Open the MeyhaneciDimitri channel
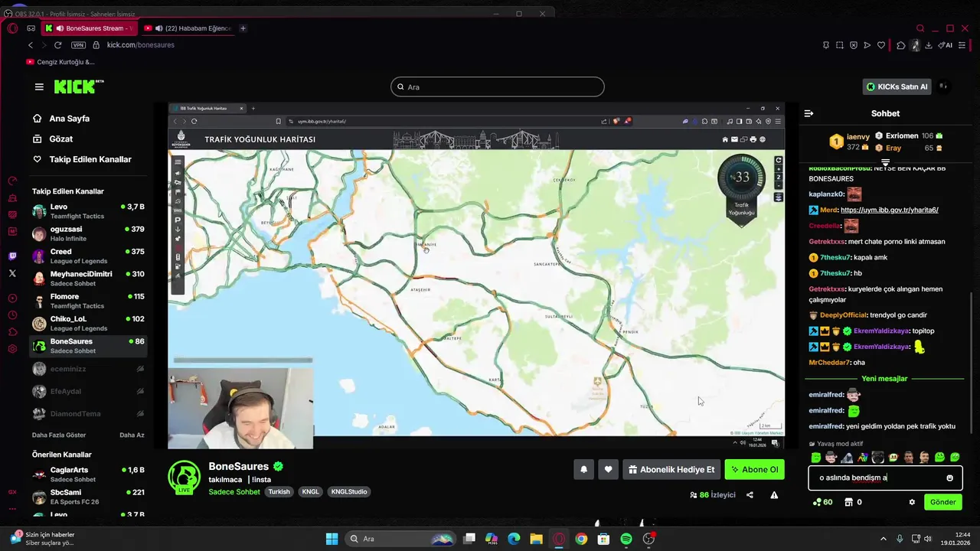Viewport: 980px width, 551px height. pyautogui.click(x=88, y=279)
